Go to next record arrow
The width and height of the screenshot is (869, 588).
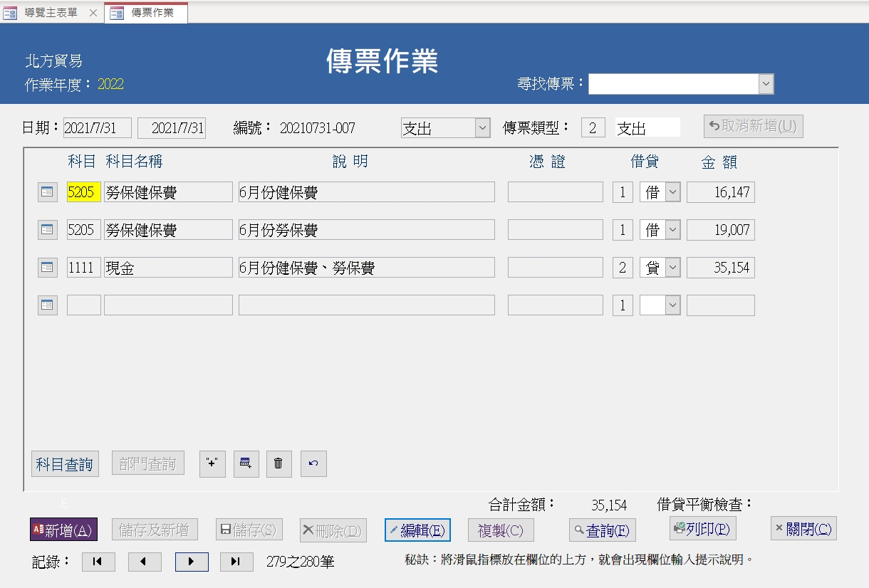(192, 562)
